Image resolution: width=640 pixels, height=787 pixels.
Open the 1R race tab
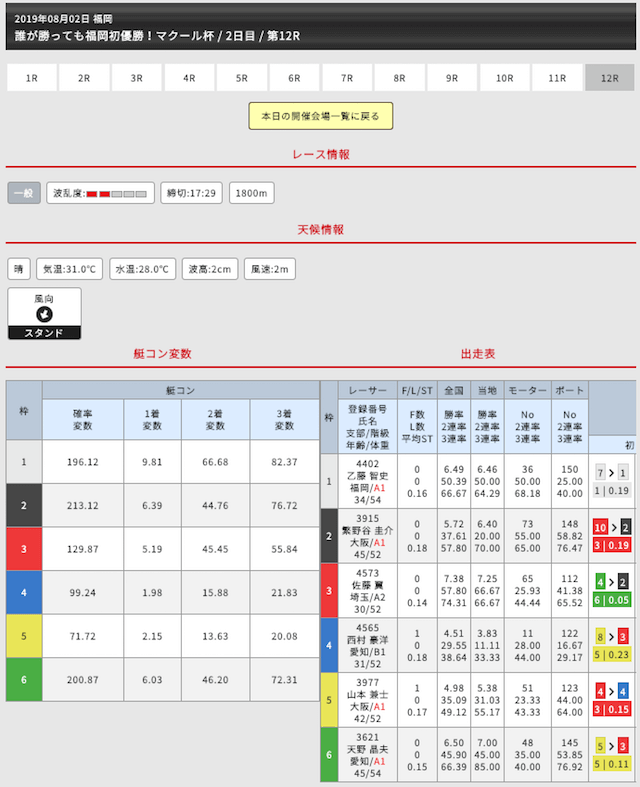click(32, 78)
